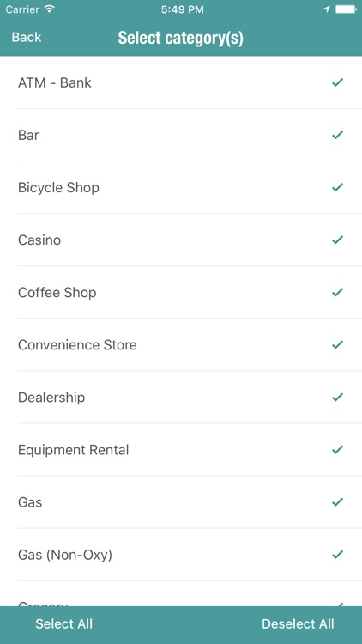The image size is (362, 644).
Task: Tap the Bicycle Shop list row
Action: click(181, 187)
